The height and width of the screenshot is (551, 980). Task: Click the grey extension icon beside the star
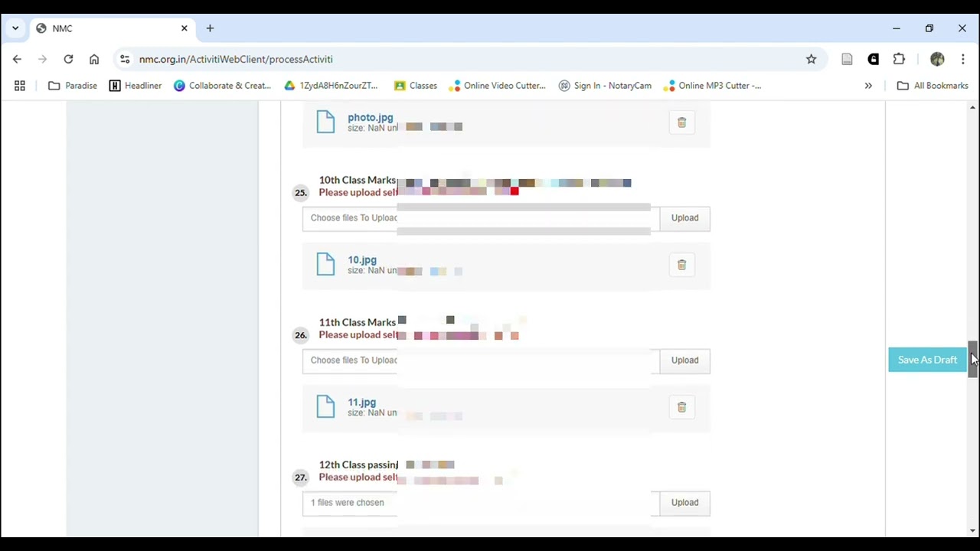[847, 59]
